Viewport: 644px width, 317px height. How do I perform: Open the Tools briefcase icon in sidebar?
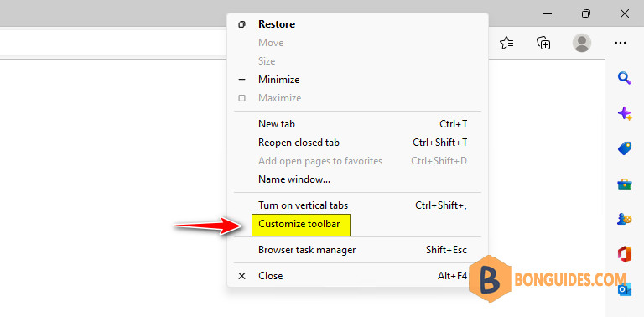point(624,184)
